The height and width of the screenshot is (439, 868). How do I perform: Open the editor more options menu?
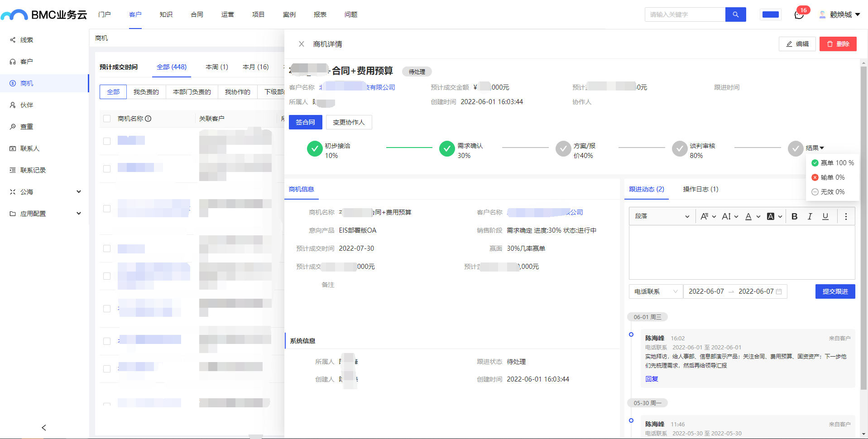(846, 216)
